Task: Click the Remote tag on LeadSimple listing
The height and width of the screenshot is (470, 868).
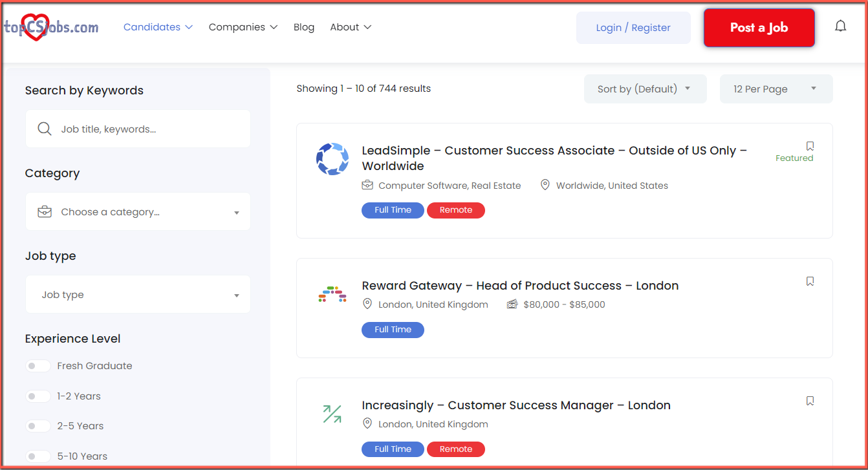Action: (x=456, y=210)
